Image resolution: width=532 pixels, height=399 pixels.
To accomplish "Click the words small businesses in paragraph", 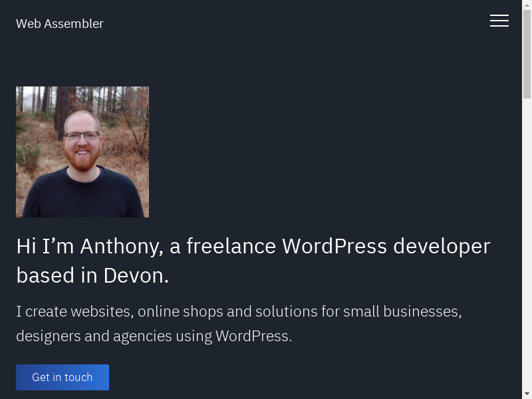I will tap(402, 311).
